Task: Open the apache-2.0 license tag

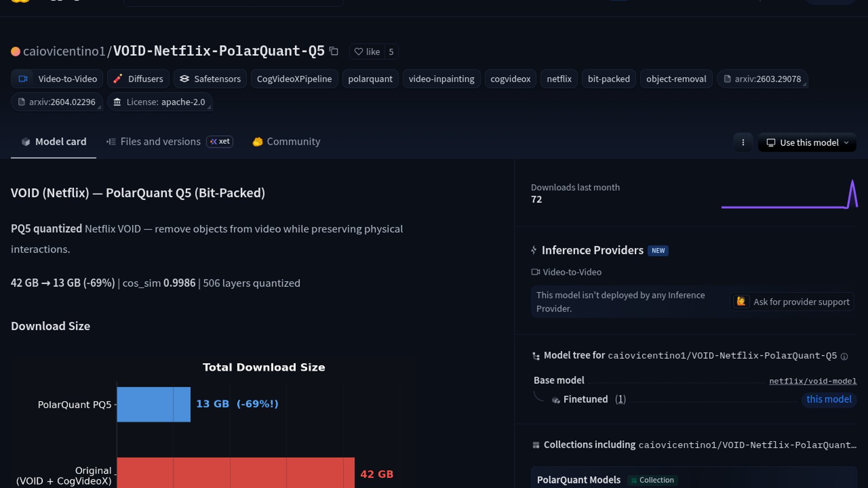Action: (x=160, y=102)
